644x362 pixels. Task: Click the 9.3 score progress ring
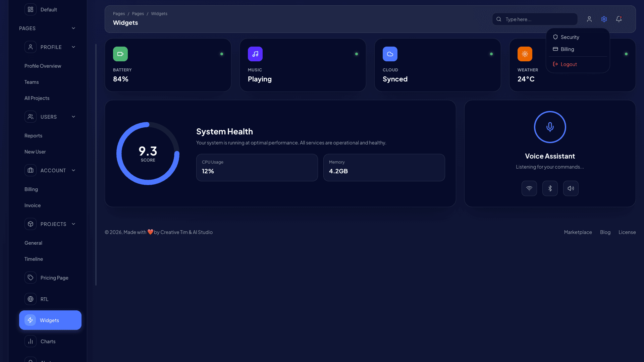point(148,153)
